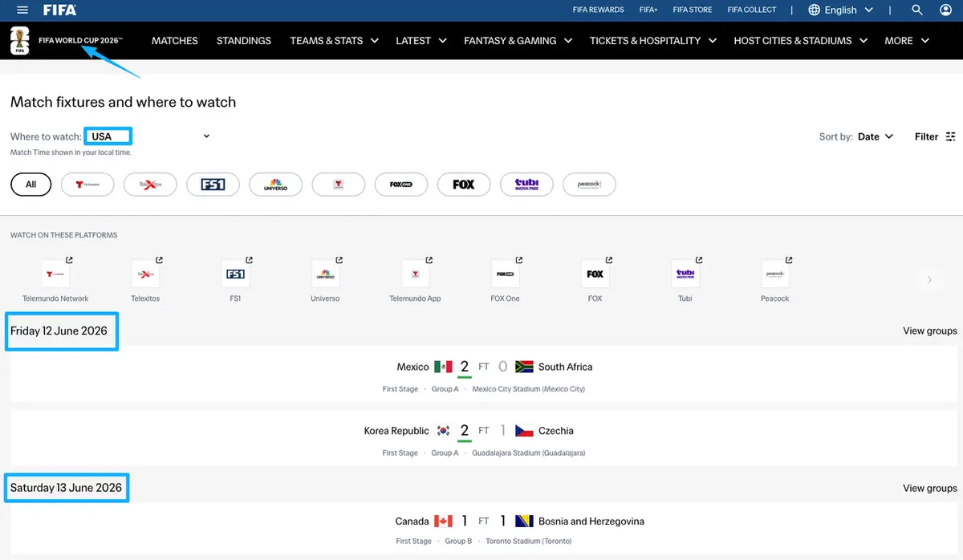Click 'Toronto Stadium (Toronto)' text
The width and height of the screenshot is (963, 560).
[528, 542]
